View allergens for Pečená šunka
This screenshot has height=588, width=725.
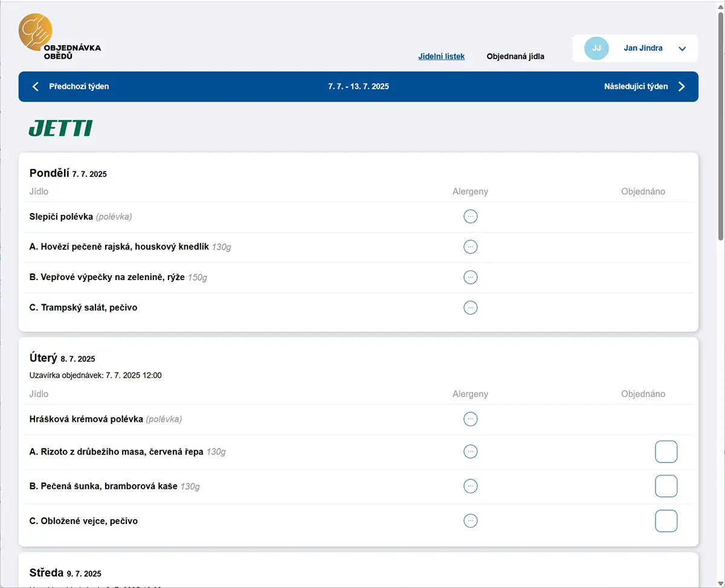[x=470, y=486]
